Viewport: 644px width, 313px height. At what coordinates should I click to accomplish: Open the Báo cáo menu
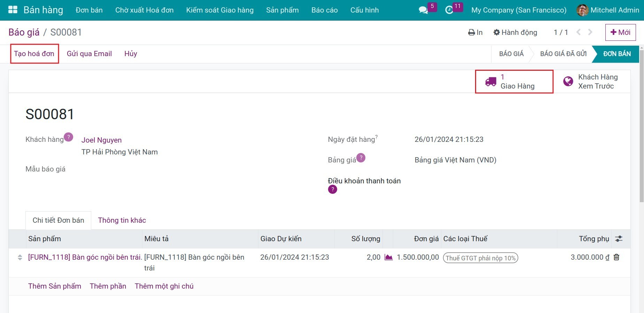324,10
